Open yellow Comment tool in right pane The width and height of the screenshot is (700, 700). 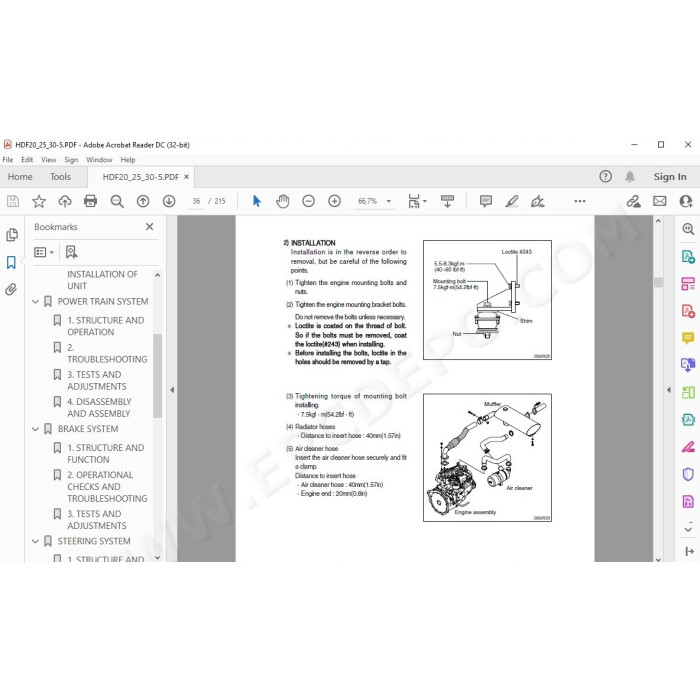[688, 338]
